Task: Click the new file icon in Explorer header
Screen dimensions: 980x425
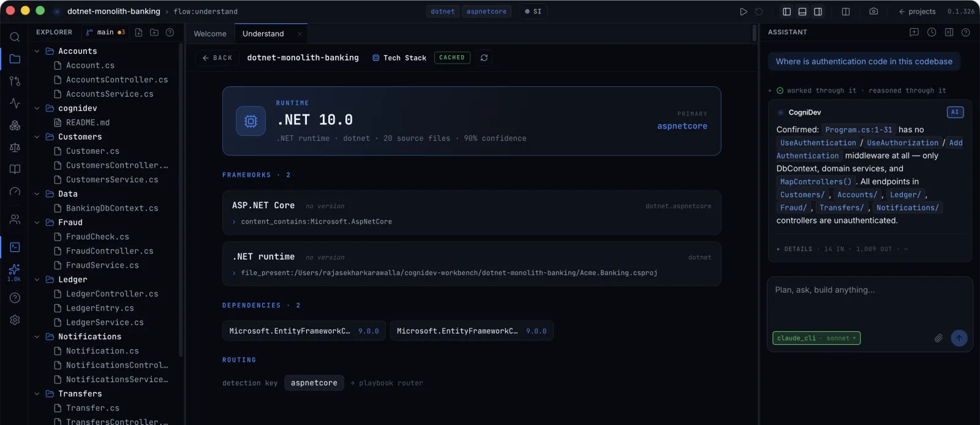Action: point(138,32)
